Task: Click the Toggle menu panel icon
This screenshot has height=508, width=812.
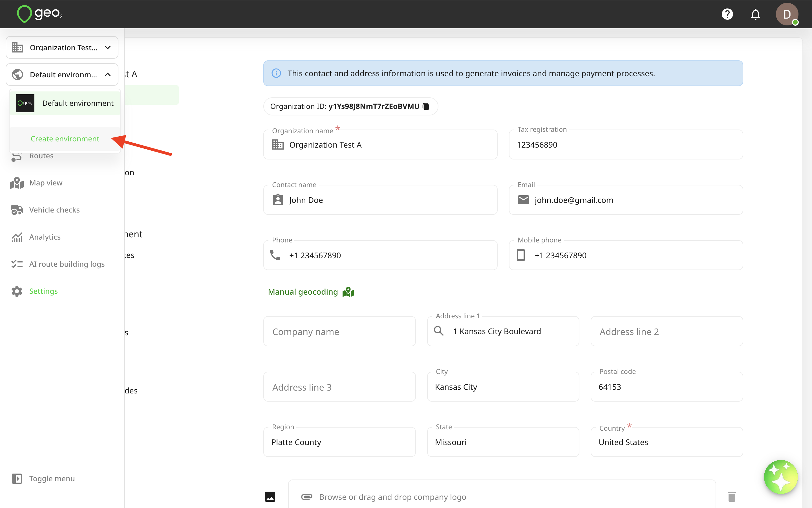Action: click(17, 478)
